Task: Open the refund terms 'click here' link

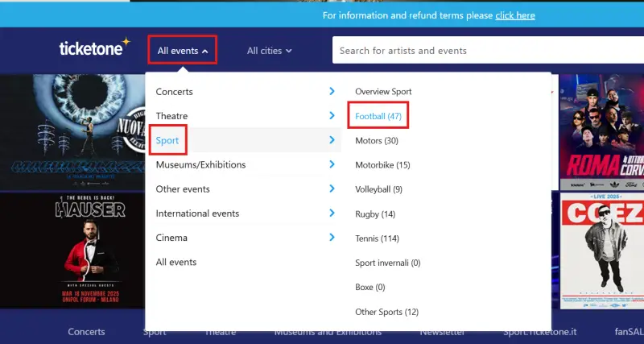Action: (515, 15)
